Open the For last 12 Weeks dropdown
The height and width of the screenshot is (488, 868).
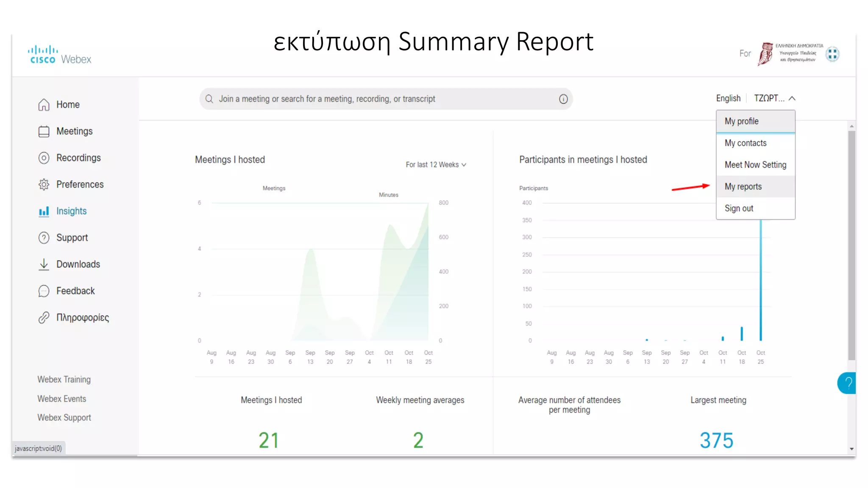click(436, 165)
